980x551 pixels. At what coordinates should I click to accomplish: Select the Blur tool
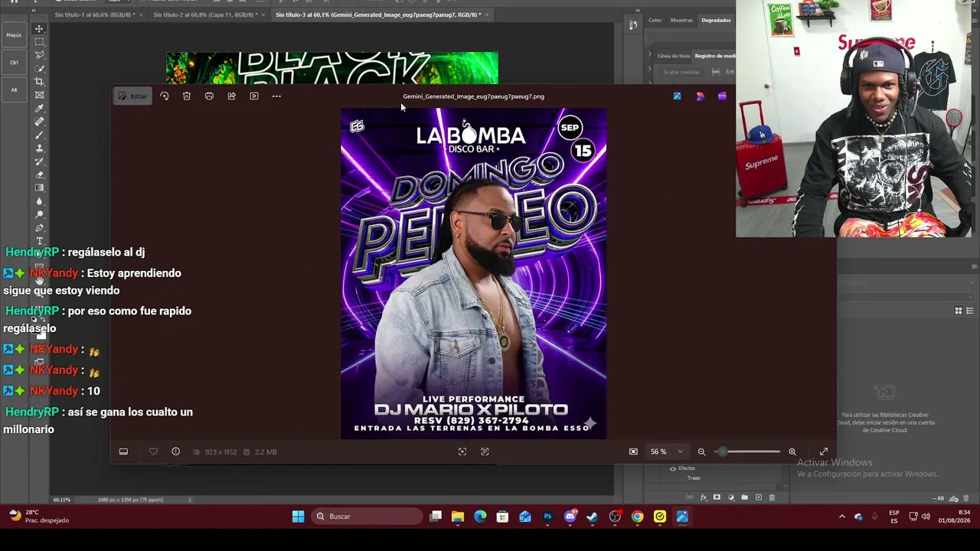click(39, 201)
